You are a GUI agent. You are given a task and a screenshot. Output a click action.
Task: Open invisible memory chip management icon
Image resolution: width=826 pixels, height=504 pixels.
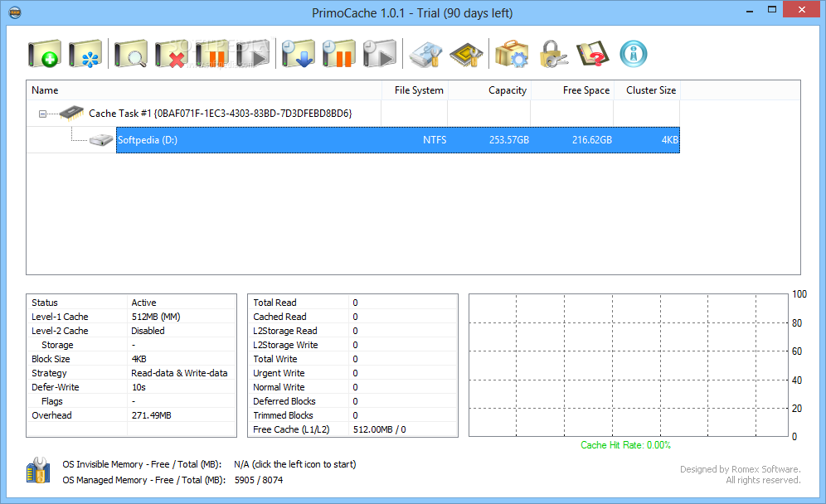coord(466,54)
